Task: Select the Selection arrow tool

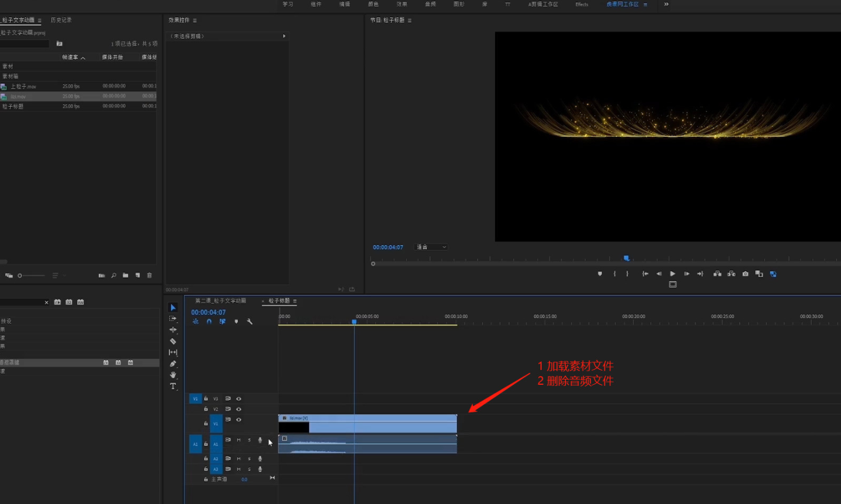Action: 173,307
